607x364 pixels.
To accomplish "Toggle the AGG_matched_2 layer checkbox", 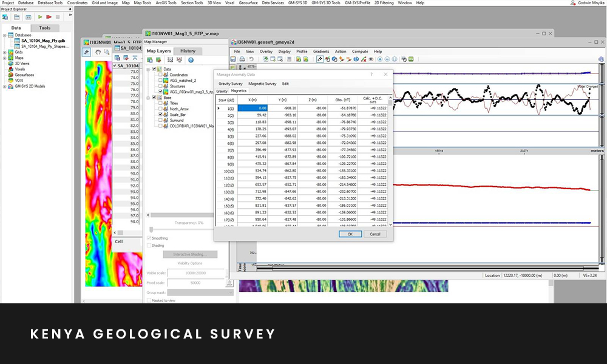I will (x=160, y=81).
